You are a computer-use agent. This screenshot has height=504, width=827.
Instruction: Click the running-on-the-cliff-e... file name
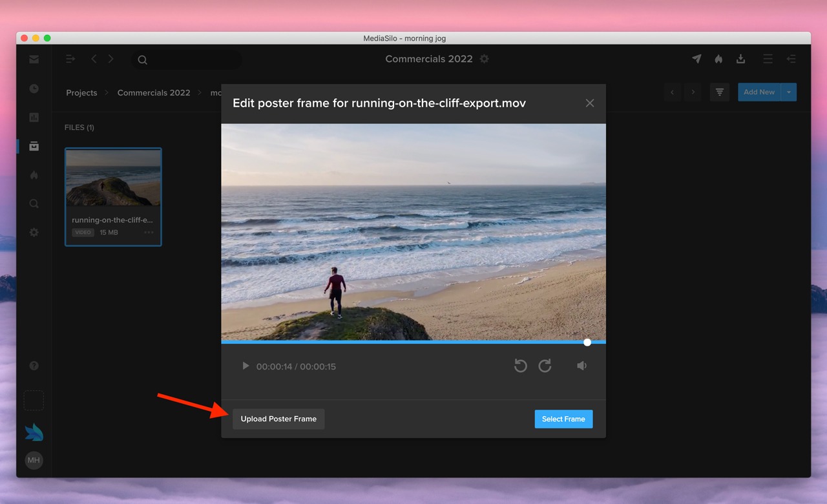pos(112,220)
